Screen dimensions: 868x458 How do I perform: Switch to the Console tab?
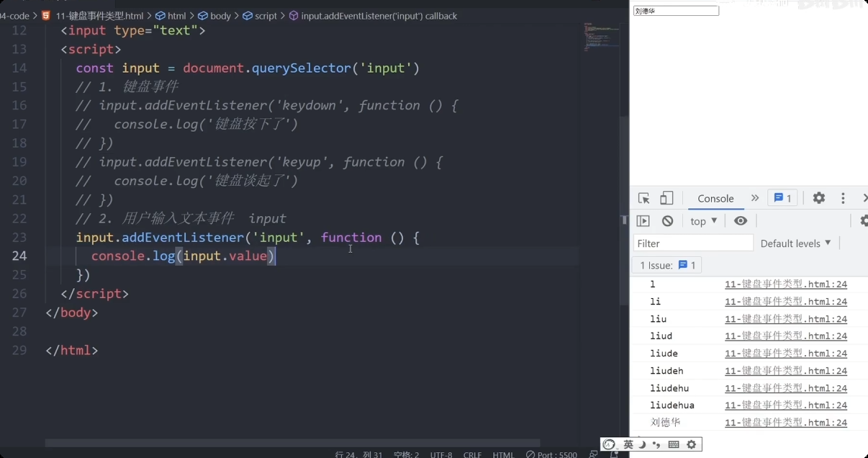click(715, 198)
